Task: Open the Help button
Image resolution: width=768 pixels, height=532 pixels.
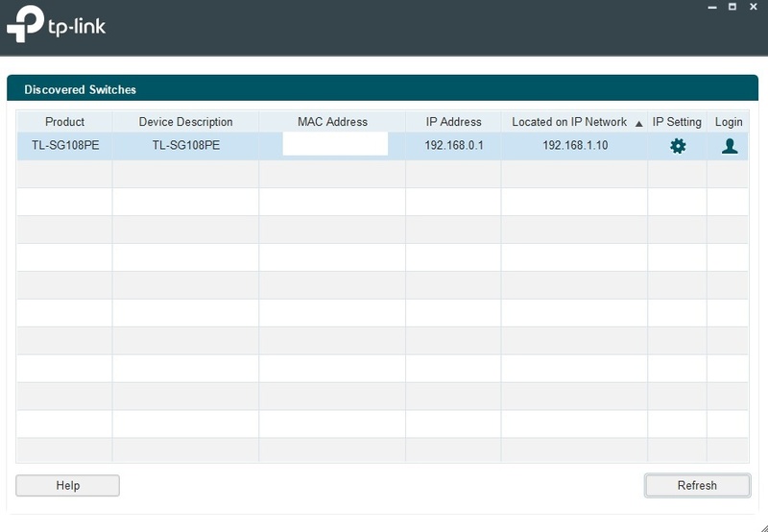Action: point(67,486)
